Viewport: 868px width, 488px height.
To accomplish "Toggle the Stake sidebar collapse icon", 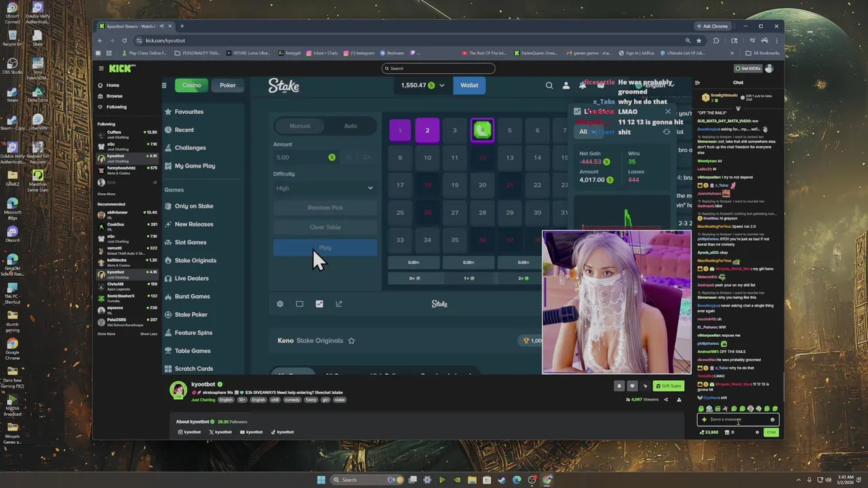I will click(x=164, y=85).
